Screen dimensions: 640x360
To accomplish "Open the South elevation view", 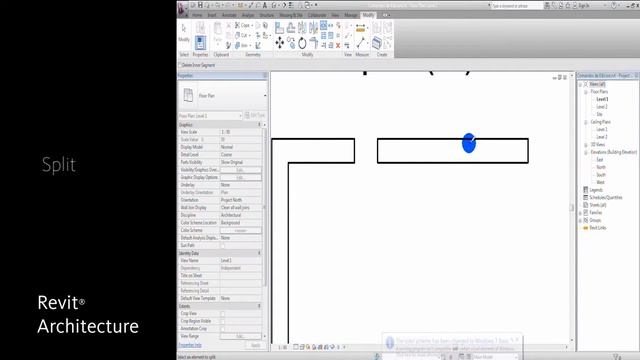I will click(601, 175).
